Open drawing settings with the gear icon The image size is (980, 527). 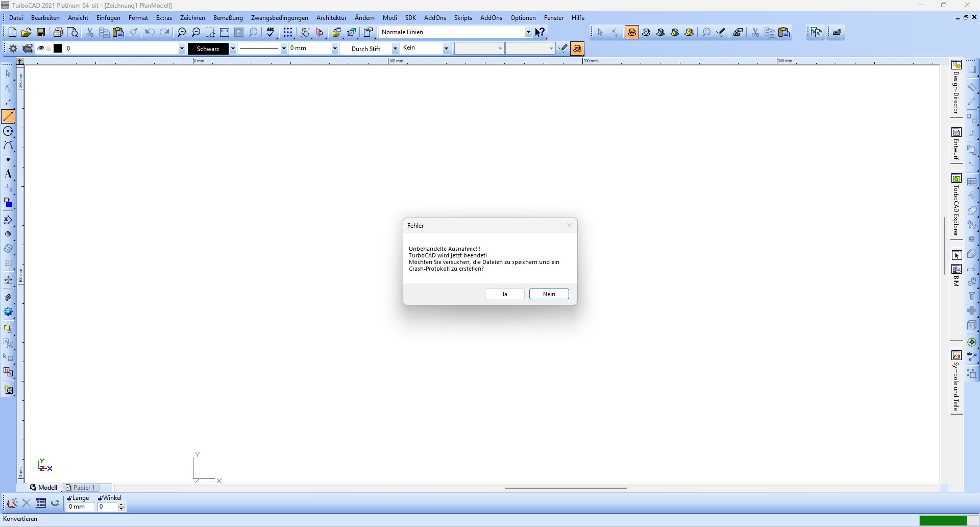point(13,49)
